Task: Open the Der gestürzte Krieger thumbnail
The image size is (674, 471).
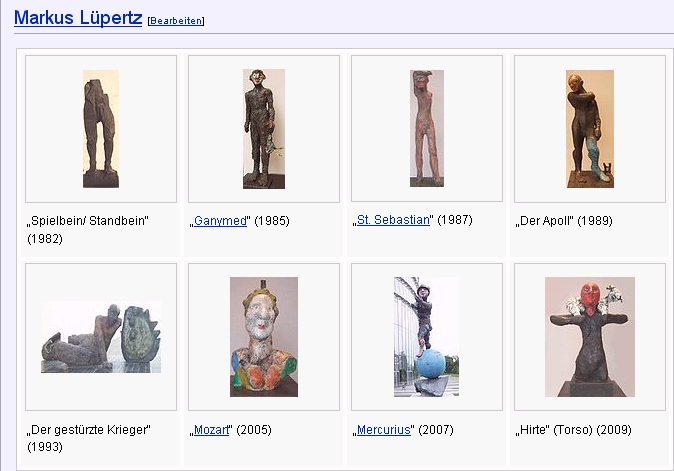Action: click(x=101, y=336)
